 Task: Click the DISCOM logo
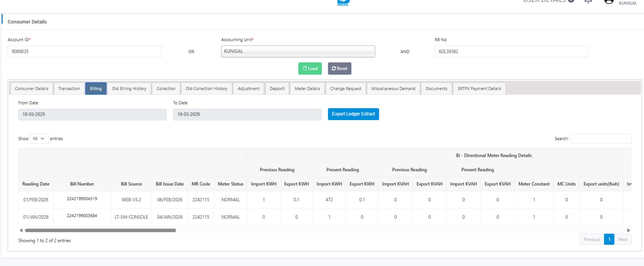point(343,2)
